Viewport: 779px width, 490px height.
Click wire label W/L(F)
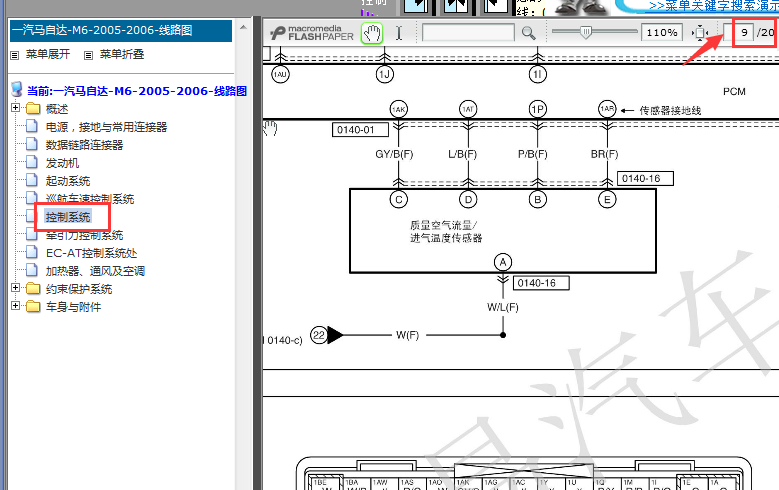[x=503, y=308]
